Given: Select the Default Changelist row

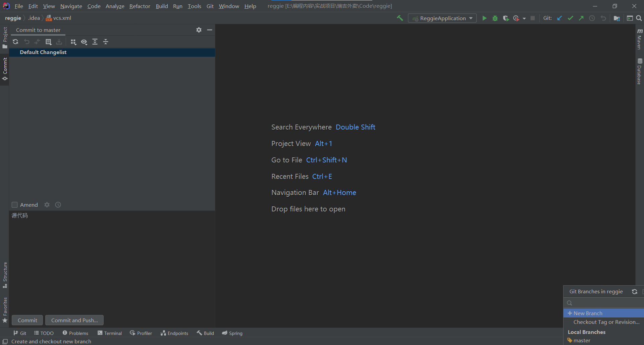Looking at the screenshot, I should pyautogui.click(x=112, y=52).
